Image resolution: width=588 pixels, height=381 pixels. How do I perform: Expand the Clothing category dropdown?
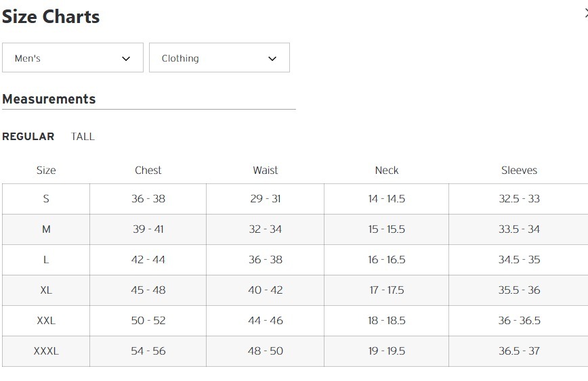click(x=219, y=58)
